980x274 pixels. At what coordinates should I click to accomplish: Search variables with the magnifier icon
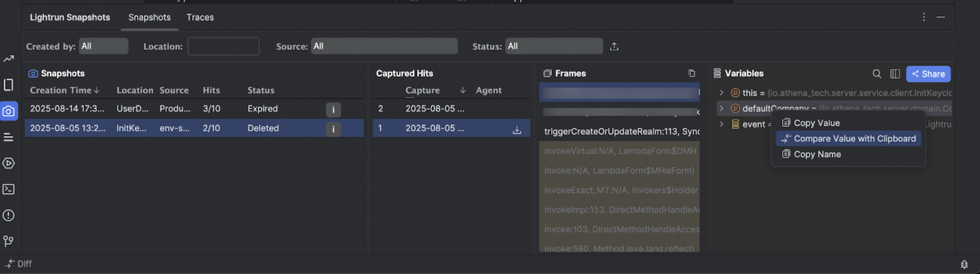pos(876,74)
